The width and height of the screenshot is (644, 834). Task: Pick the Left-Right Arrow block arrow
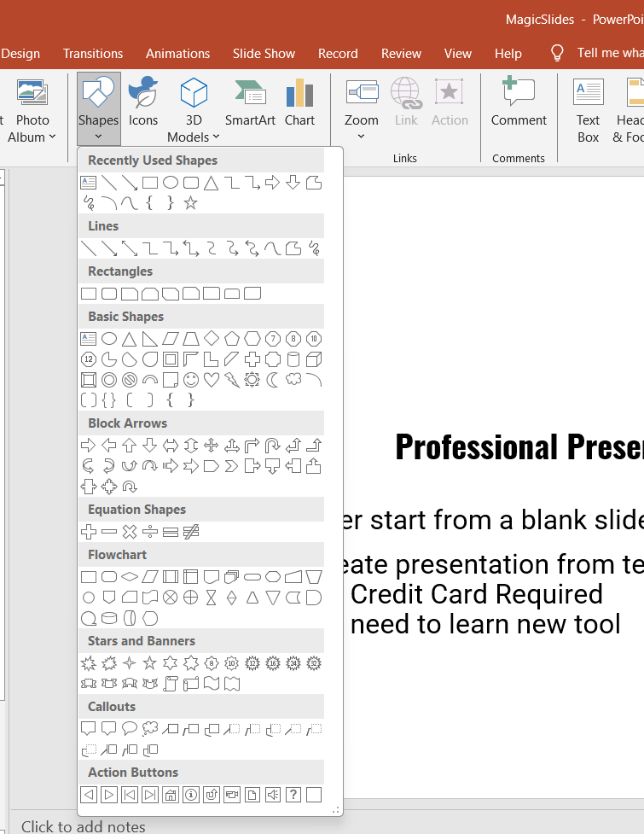[170, 446]
